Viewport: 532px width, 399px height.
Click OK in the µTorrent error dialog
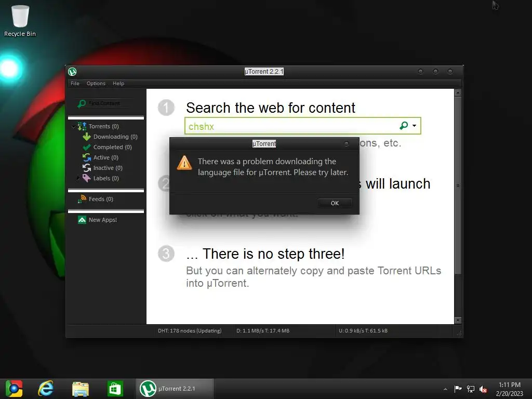[x=335, y=203]
